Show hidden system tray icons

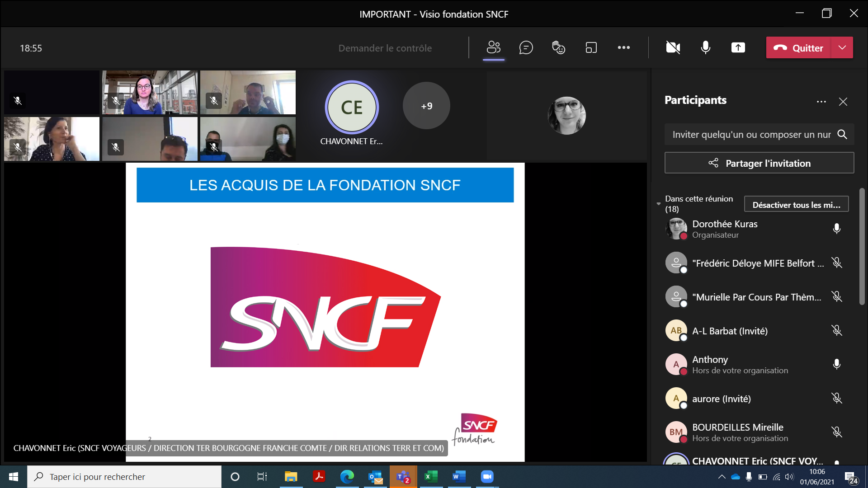722,477
